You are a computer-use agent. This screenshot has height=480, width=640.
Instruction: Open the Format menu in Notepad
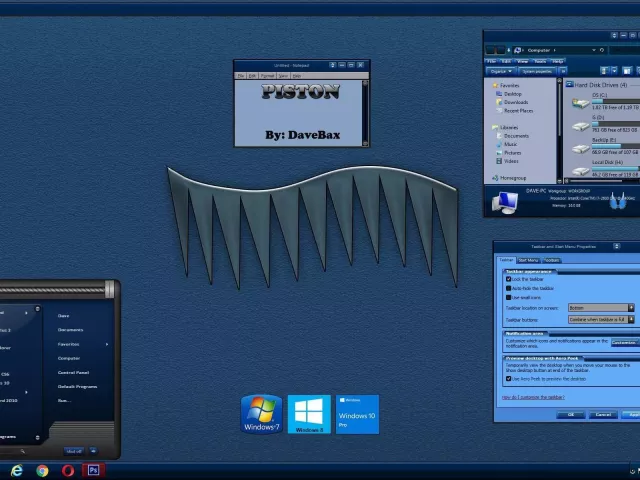pyautogui.click(x=268, y=76)
